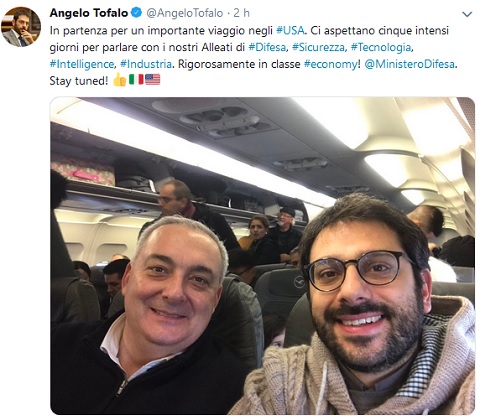Open the attached airplane selfie photo

point(262,256)
